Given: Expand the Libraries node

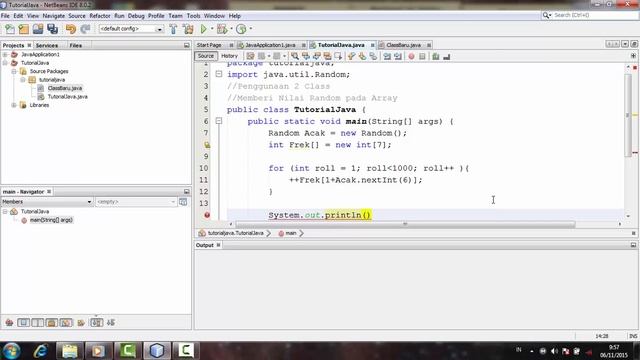Looking at the screenshot, I should point(14,105).
